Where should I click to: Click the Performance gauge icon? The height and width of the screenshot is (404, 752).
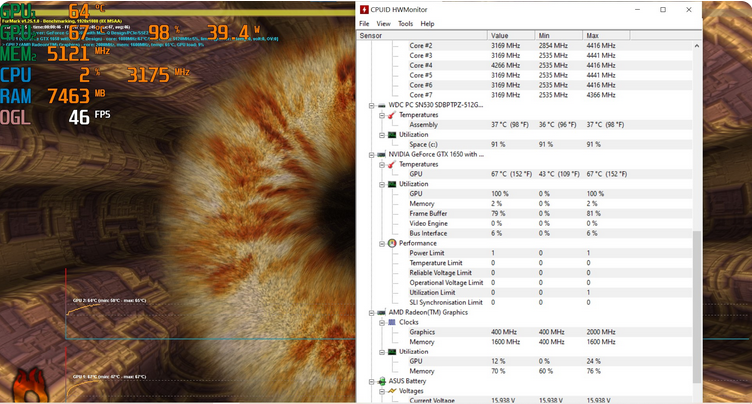pos(391,243)
